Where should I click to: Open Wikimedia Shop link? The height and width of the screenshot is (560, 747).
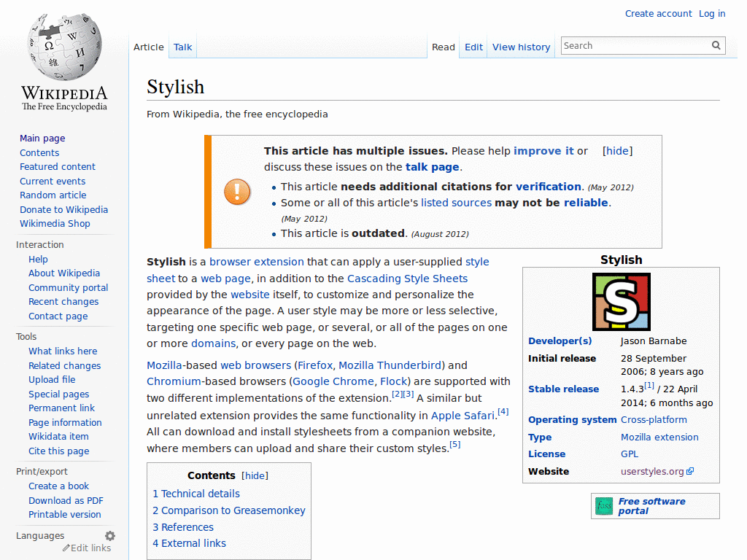click(x=55, y=224)
